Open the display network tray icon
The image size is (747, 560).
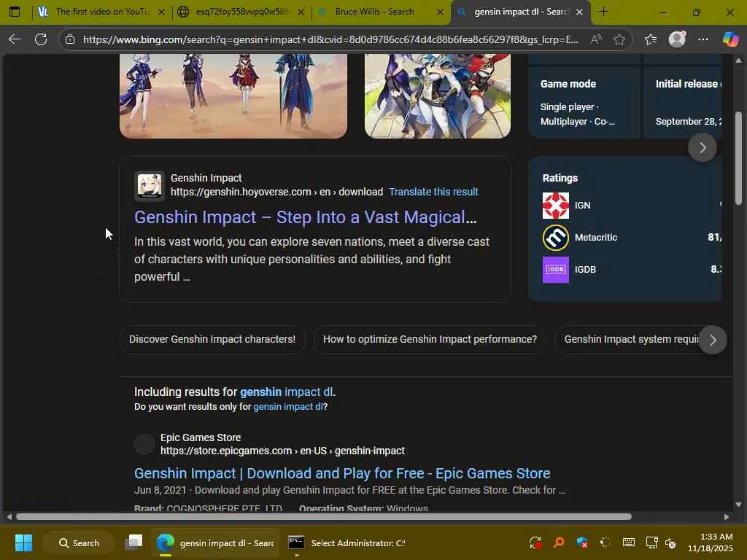pyautogui.click(x=651, y=542)
